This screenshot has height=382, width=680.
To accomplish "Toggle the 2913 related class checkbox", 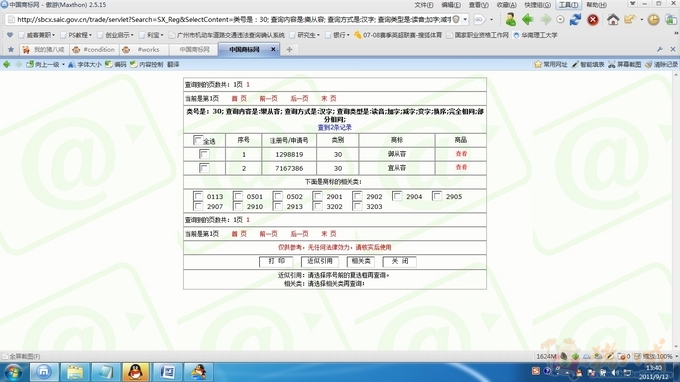I will [278, 206].
